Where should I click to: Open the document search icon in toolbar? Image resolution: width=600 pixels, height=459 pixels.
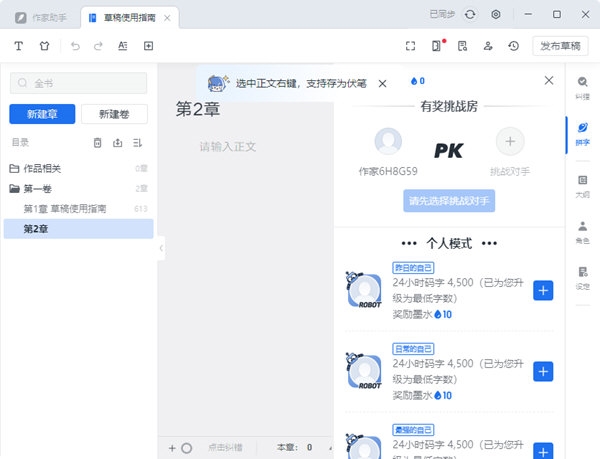(x=462, y=46)
